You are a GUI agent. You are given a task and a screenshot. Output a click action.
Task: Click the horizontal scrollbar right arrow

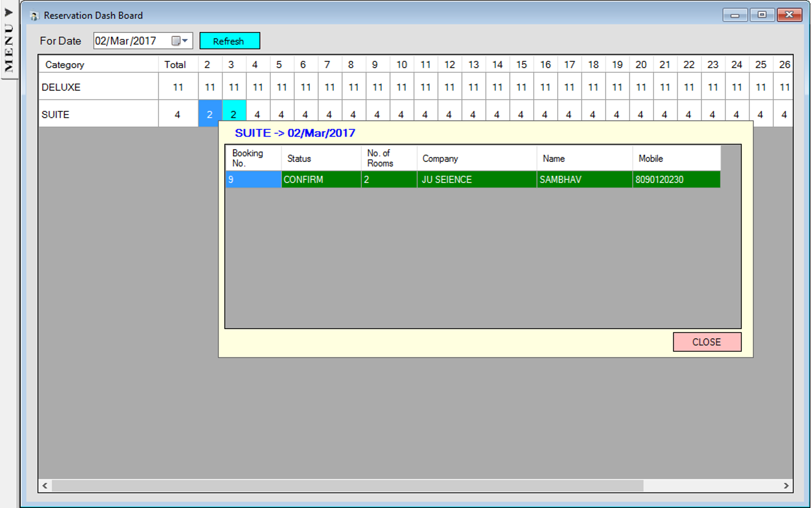(x=786, y=486)
